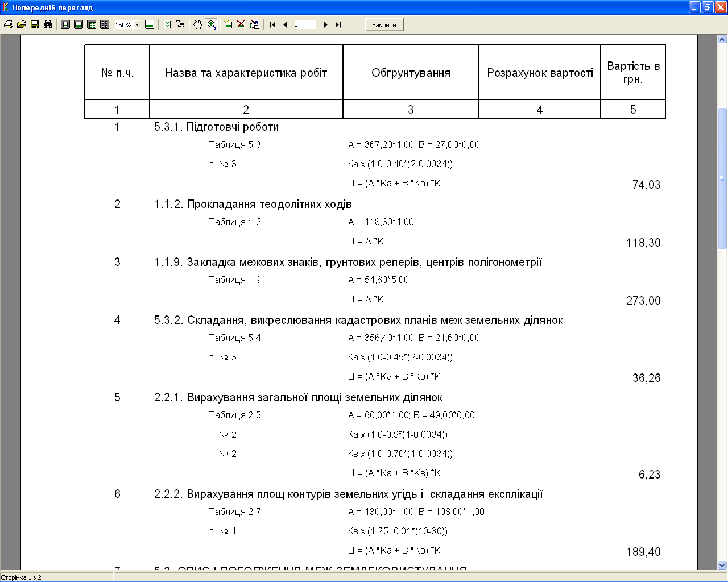
Task: Click the cost value 6,23
Action: (650, 475)
